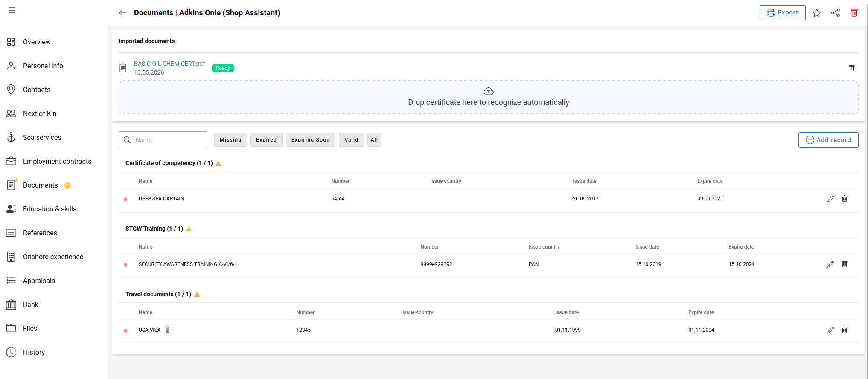The width and height of the screenshot is (868, 379).
Task: Edit the SECURITY AWARENESS TRAINING record
Action: (831, 264)
